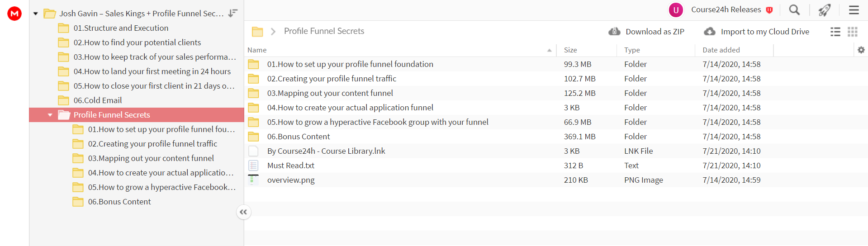This screenshot has height=246, width=868.
Task: Click folder icon of 06.Bonus Content list row
Action: coord(253,137)
